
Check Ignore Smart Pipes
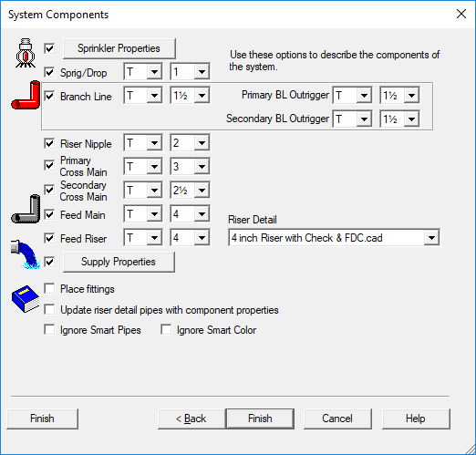[x=49, y=330]
